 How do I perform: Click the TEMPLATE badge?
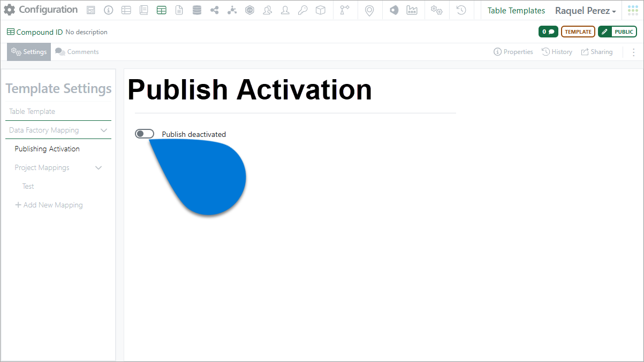(578, 32)
